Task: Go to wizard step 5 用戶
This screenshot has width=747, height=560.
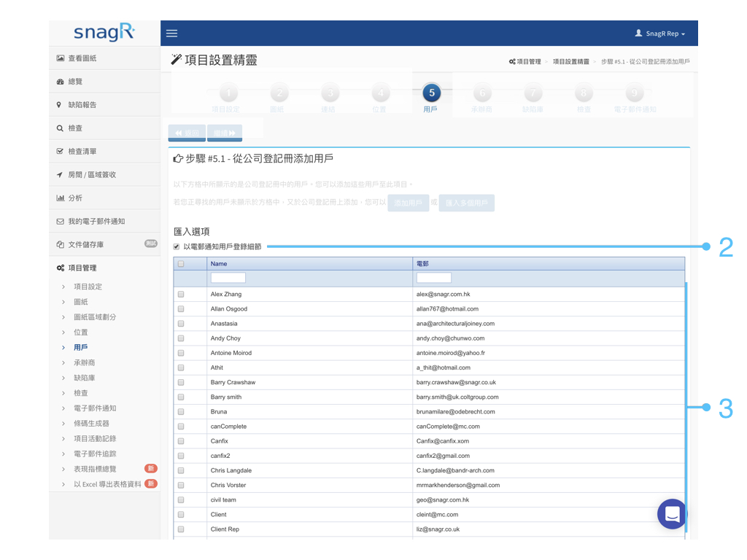Action: pyautogui.click(x=432, y=93)
